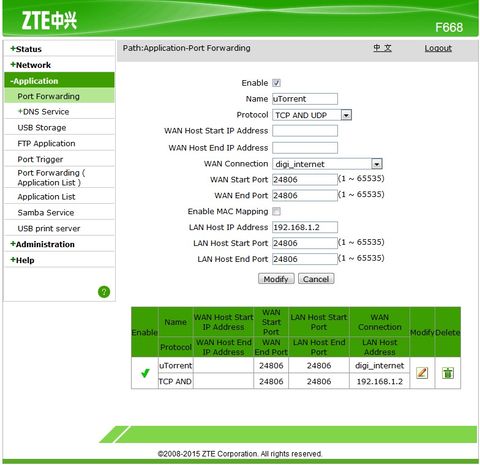Open Samba Service page
This screenshot has width=480, height=465.
(46, 213)
